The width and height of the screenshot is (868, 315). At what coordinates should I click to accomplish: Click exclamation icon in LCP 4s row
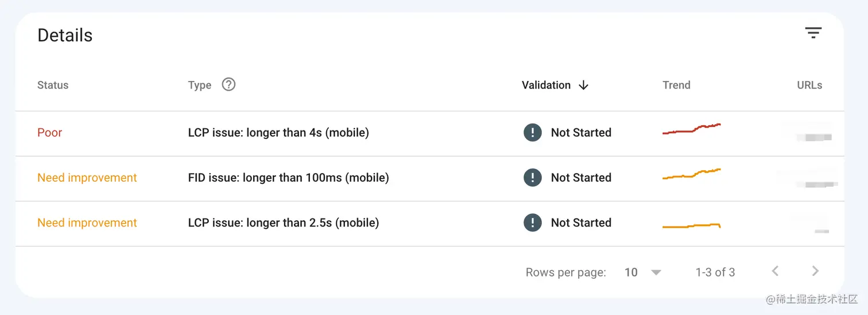coord(533,132)
